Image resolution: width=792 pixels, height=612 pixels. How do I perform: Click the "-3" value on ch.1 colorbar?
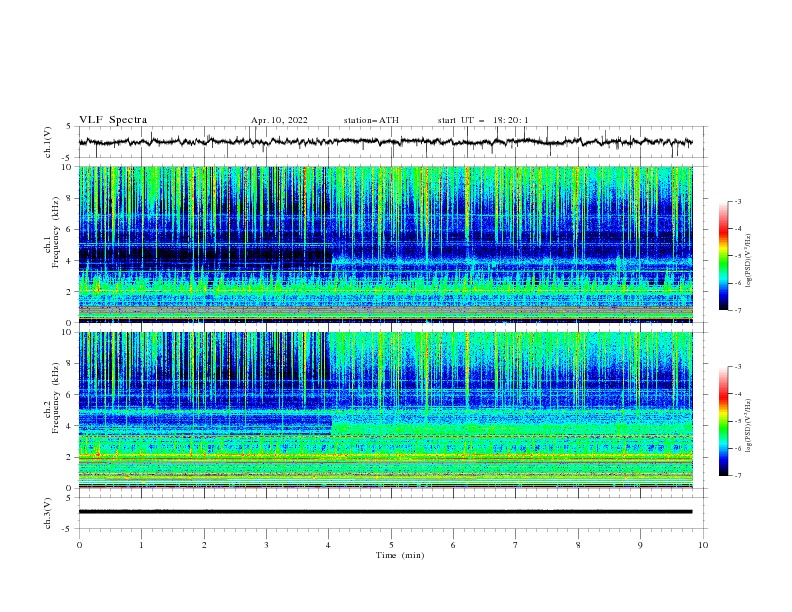(x=737, y=201)
